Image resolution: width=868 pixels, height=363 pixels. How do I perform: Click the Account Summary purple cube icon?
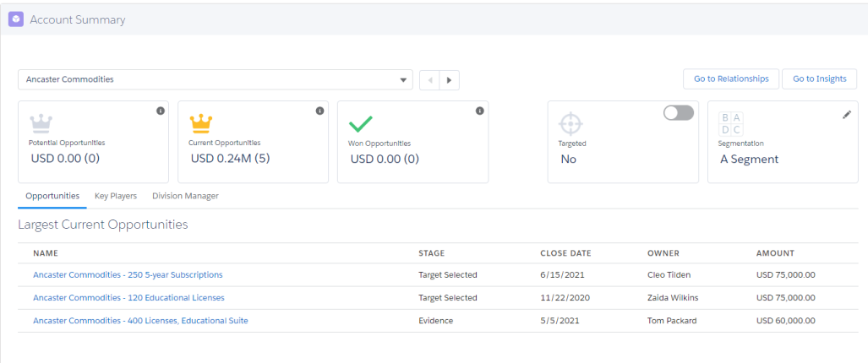pos(16,19)
